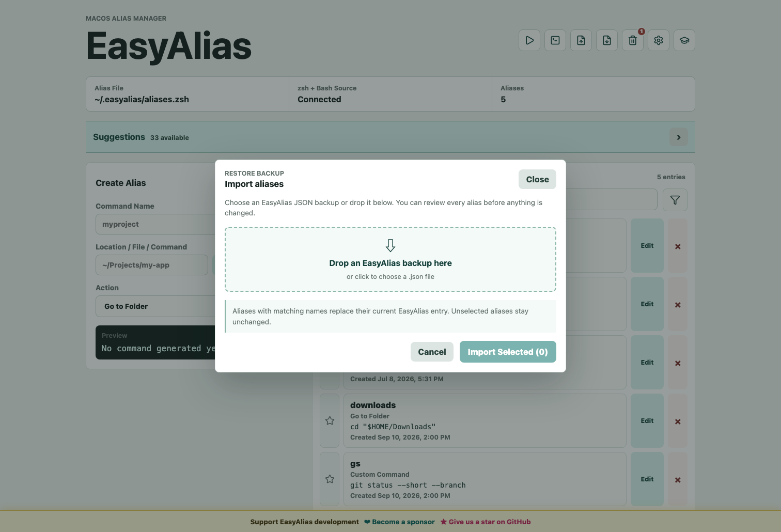Edit the alias created Jul 8, 2026
This screenshot has height=532, width=781.
647,363
